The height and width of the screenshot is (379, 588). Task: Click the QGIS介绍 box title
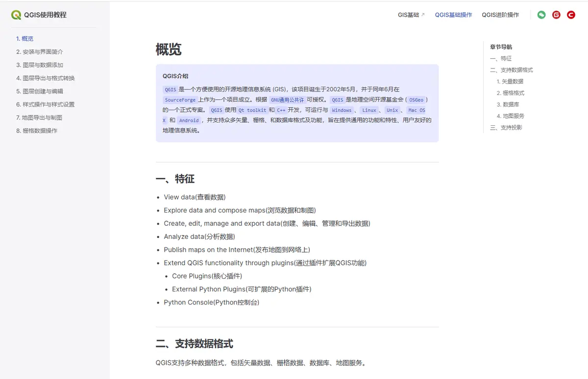(x=175, y=76)
